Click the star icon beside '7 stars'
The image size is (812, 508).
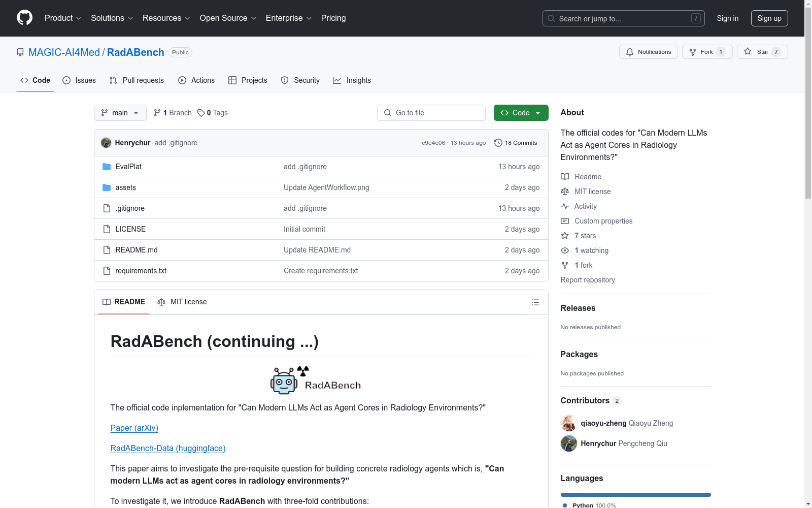pos(565,236)
